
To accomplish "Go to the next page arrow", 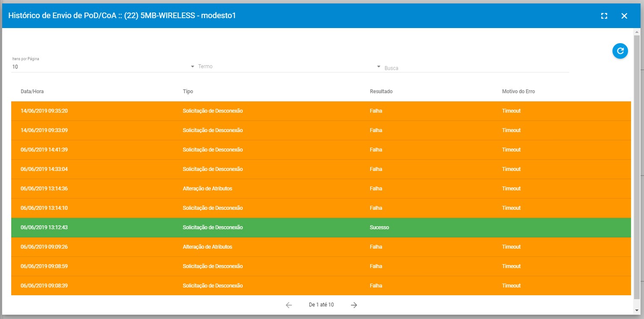I will click(x=354, y=305).
